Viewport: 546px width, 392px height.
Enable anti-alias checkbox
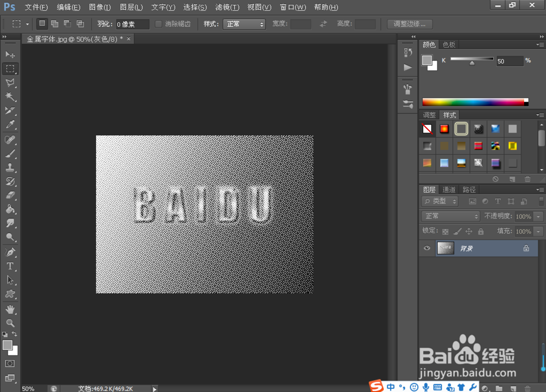coord(158,24)
